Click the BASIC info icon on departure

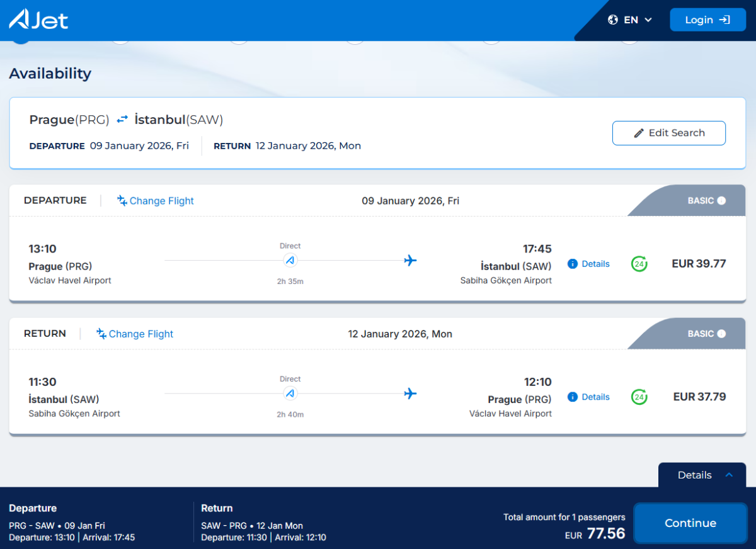pyautogui.click(x=721, y=201)
